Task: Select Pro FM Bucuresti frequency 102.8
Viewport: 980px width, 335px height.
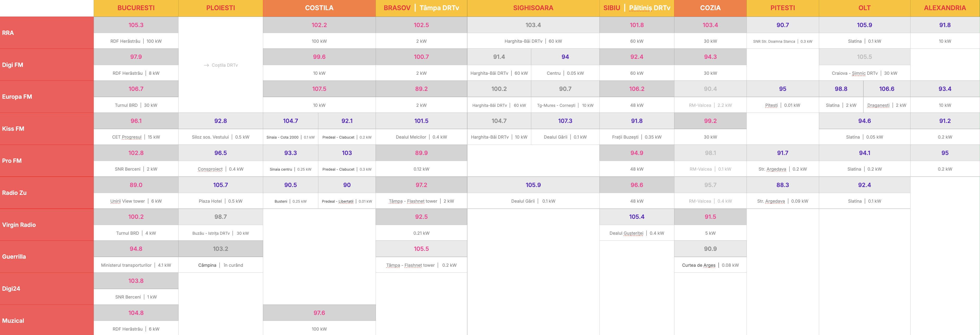Action: pyautogui.click(x=136, y=153)
